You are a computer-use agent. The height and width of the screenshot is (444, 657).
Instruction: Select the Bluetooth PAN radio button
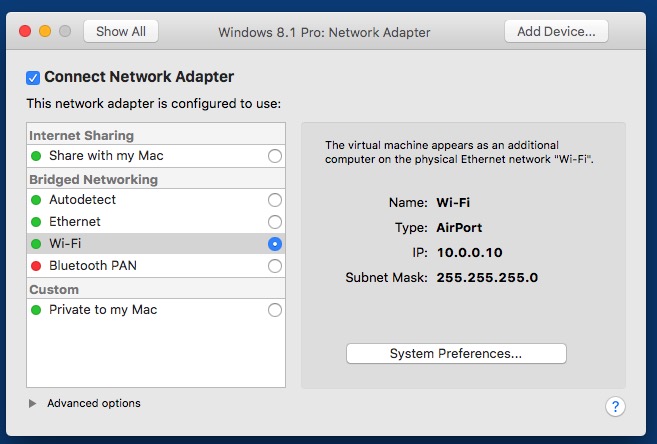pos(275,266)
